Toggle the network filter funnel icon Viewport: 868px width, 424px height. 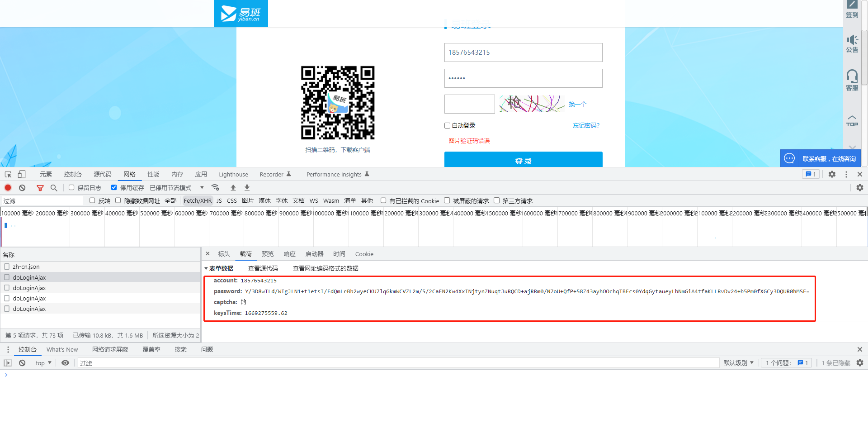[x=40, y=188]
